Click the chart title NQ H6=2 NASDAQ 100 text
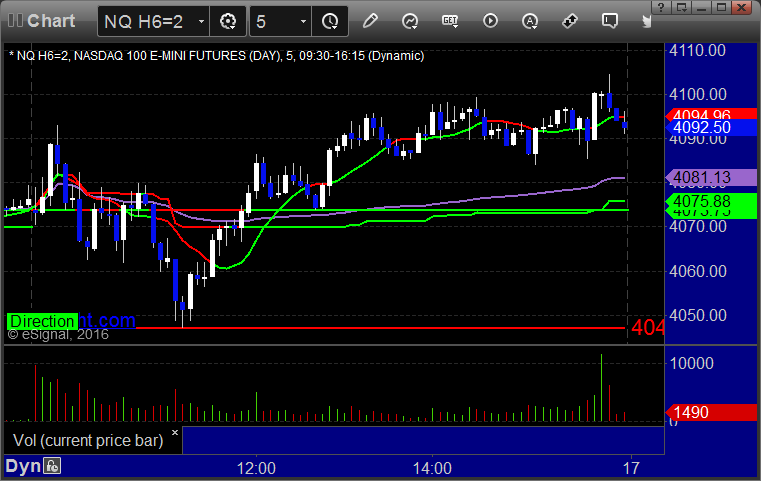 [x=216, y=56]
